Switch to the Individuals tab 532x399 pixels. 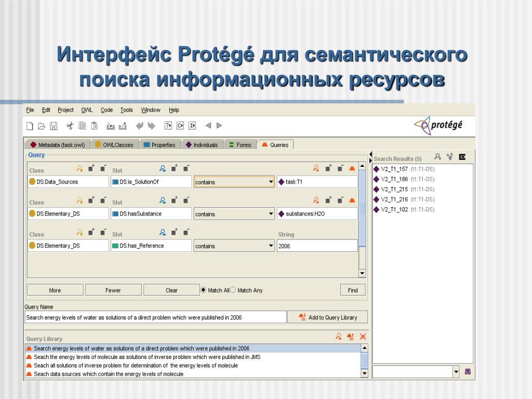click(x=202, y=145)
